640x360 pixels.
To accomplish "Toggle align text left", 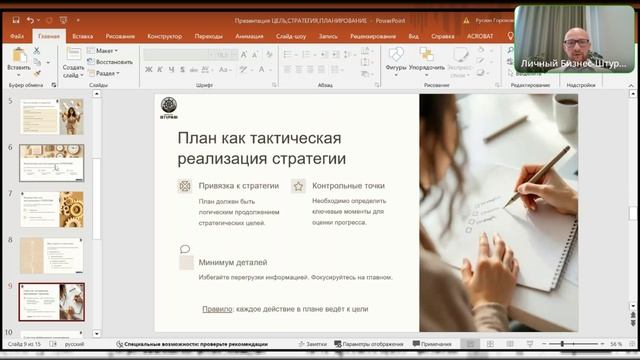I will (288, 70).
